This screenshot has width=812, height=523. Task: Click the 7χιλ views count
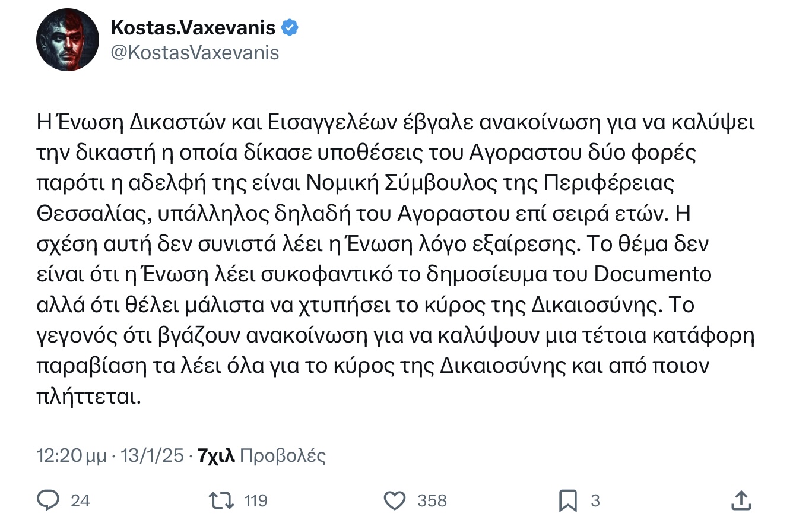(x=217, y=456)
